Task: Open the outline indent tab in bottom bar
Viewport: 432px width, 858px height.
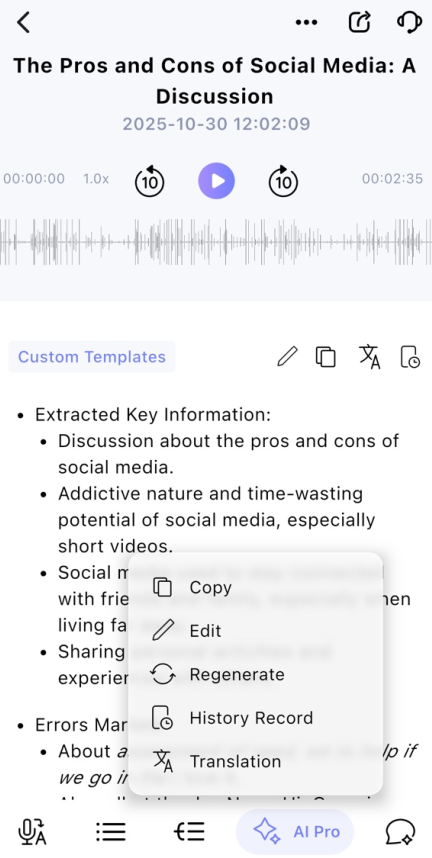Action: click(189, 832)
